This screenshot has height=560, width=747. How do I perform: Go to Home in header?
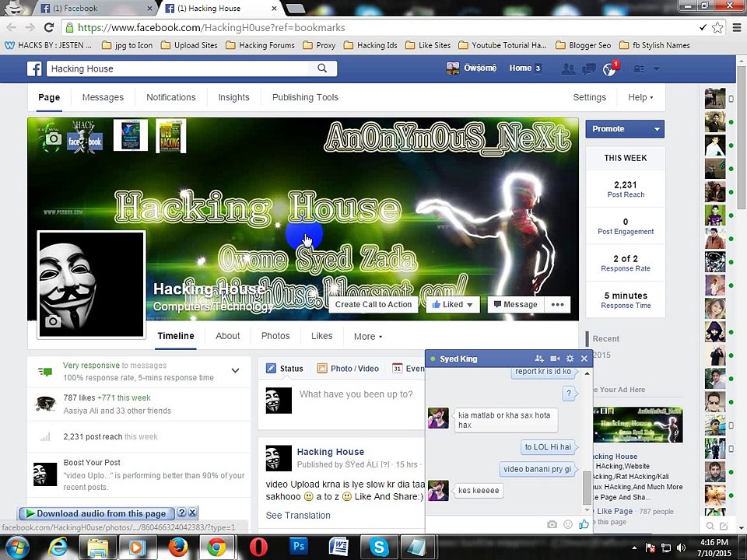point(521,68)
